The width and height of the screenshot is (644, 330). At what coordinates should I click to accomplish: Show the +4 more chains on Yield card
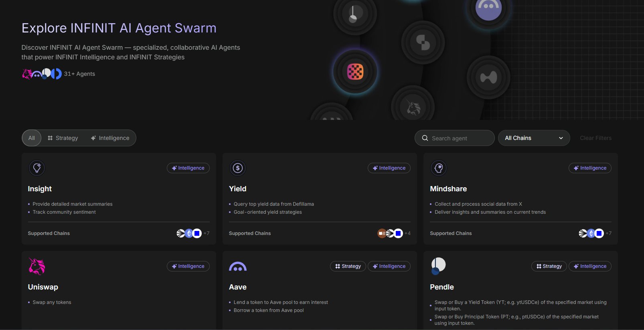pos(407,233)
